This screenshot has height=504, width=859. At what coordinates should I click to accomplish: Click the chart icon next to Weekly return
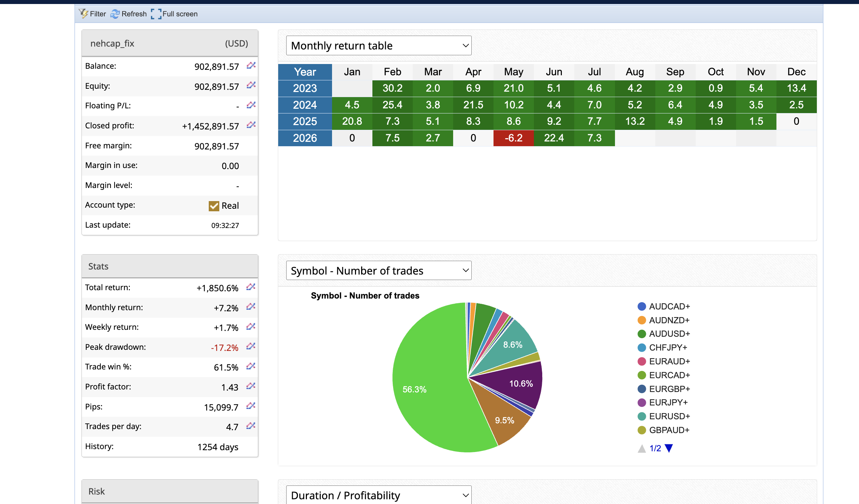pos(251,327)
